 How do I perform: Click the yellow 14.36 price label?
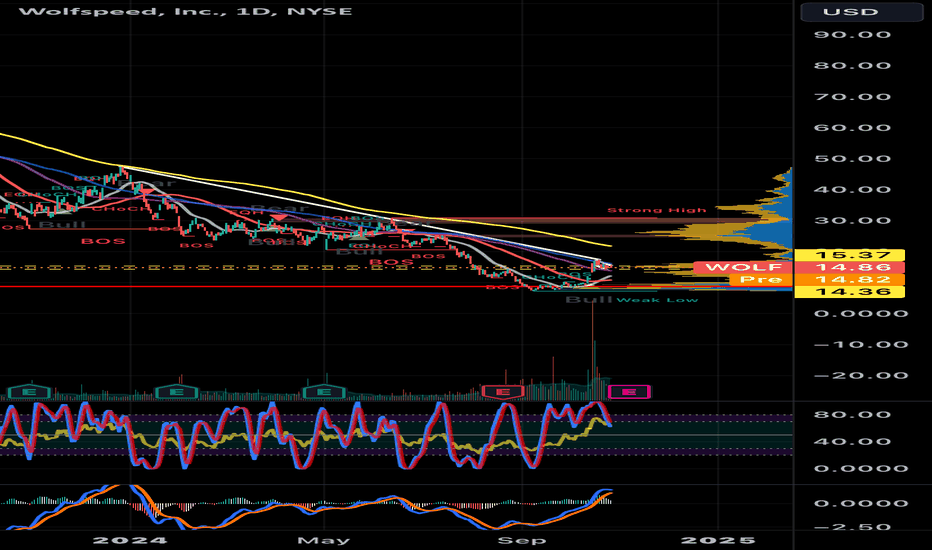pos(850,292)
